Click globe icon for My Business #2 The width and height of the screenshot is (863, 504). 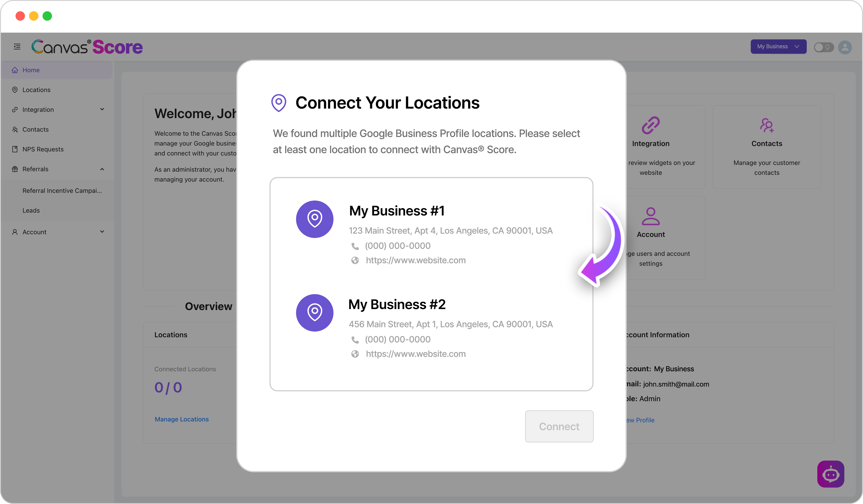pyautogui.click(x=355, y=354)
